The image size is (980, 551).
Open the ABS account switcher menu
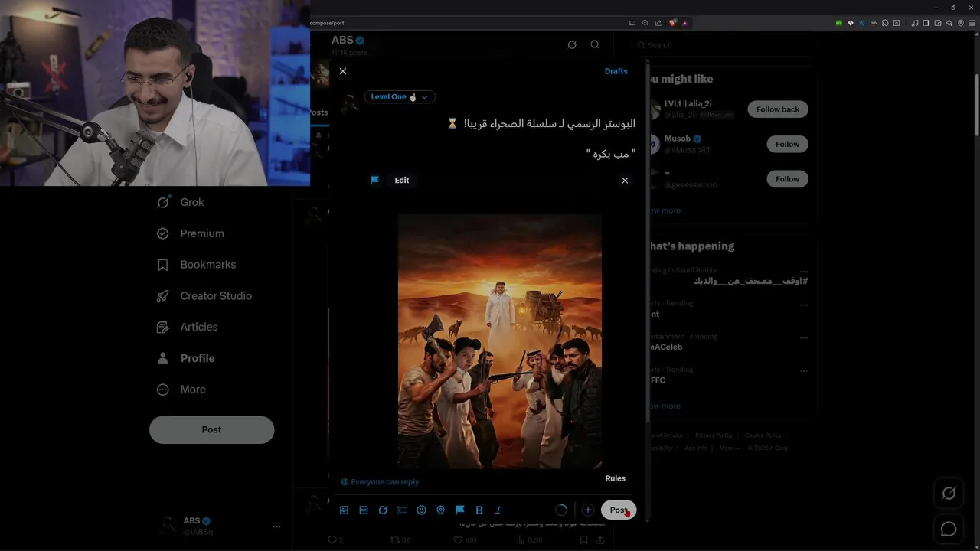tap(220, 525)
